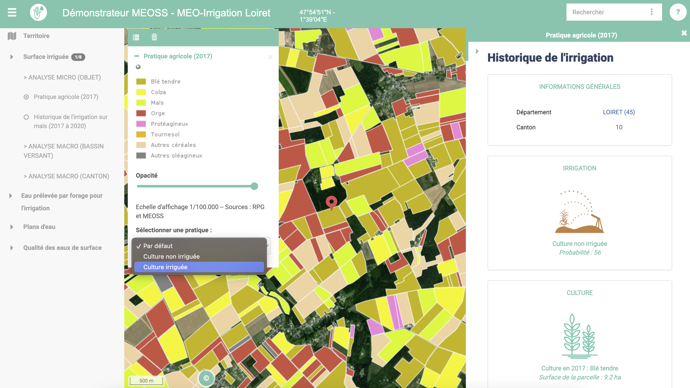Viewport: 690px width, 388px height.
Task: Click Autres céréales legend swatch
Action: [141, 145]
